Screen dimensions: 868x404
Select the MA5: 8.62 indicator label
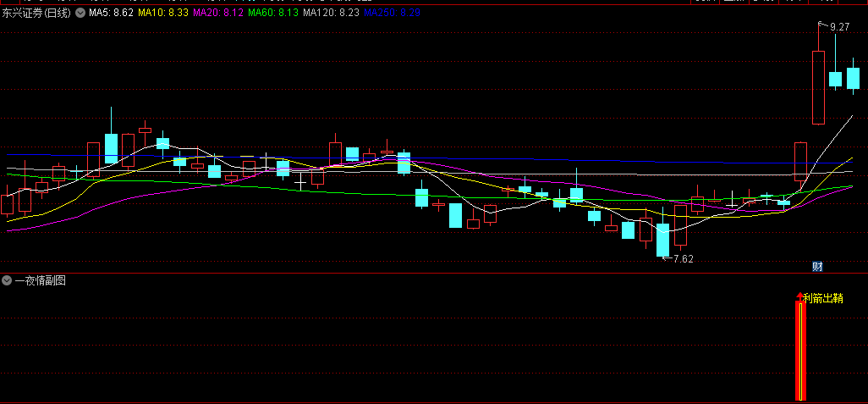tap(112, 14)
